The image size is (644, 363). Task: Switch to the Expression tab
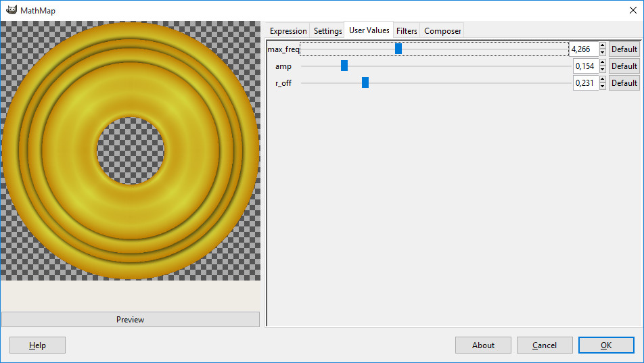click(288, 31)
